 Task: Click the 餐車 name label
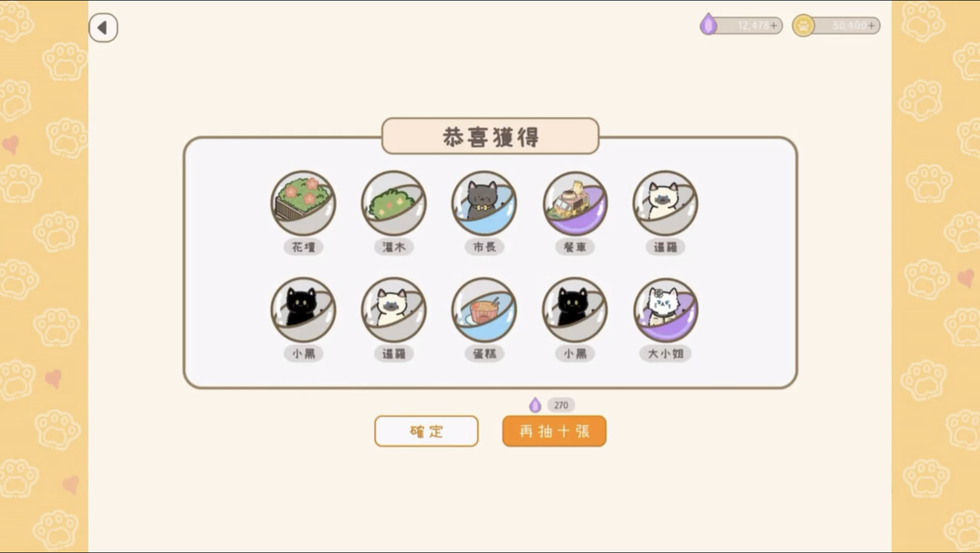575,247
